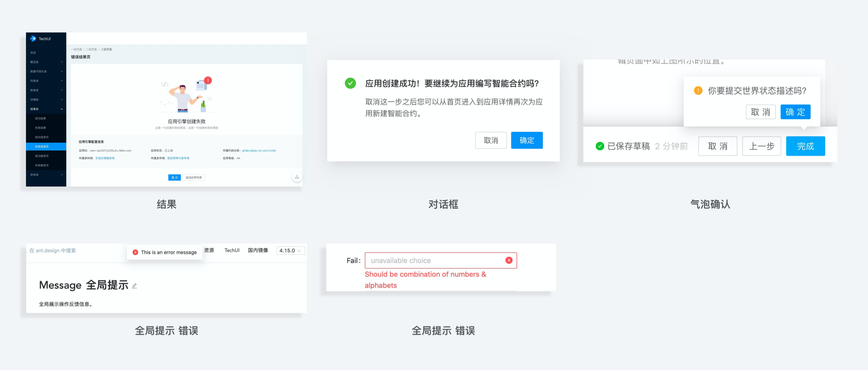This screenshot has width=868, height=372.
Task: Click the 重试 button on the error page
Action: (174, 178)
